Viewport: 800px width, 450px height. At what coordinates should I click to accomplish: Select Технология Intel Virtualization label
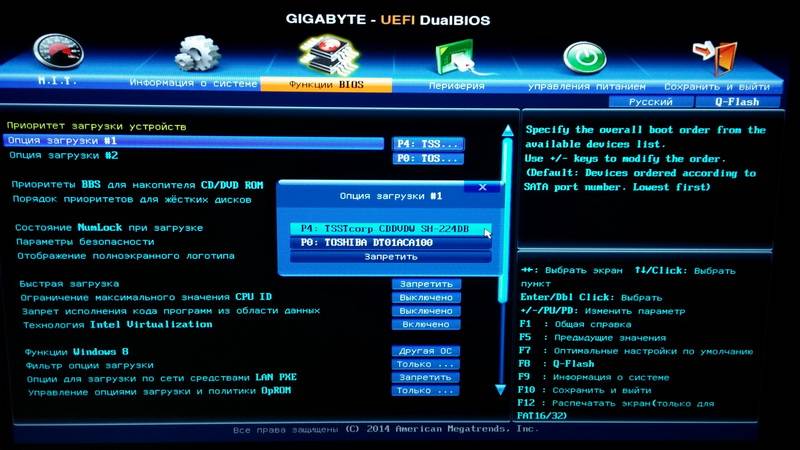(118, 324)
